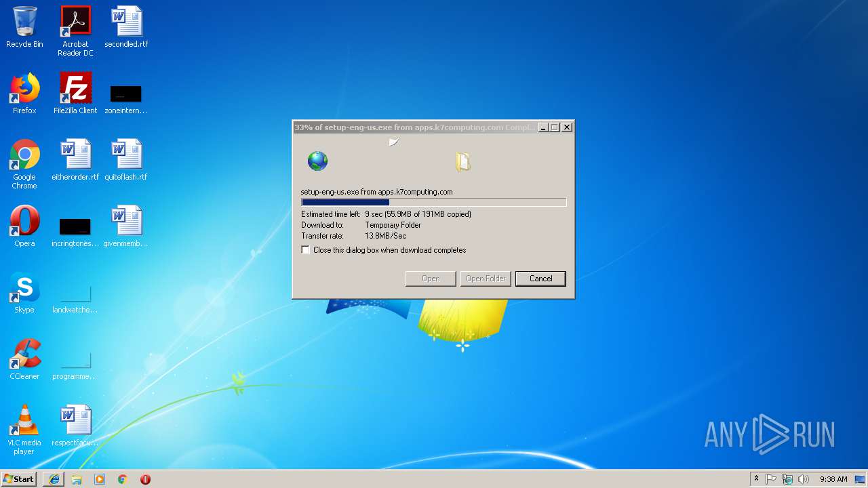Click the volume speaker tray icon
Screen dimensions: 868x488
[804, 479]
